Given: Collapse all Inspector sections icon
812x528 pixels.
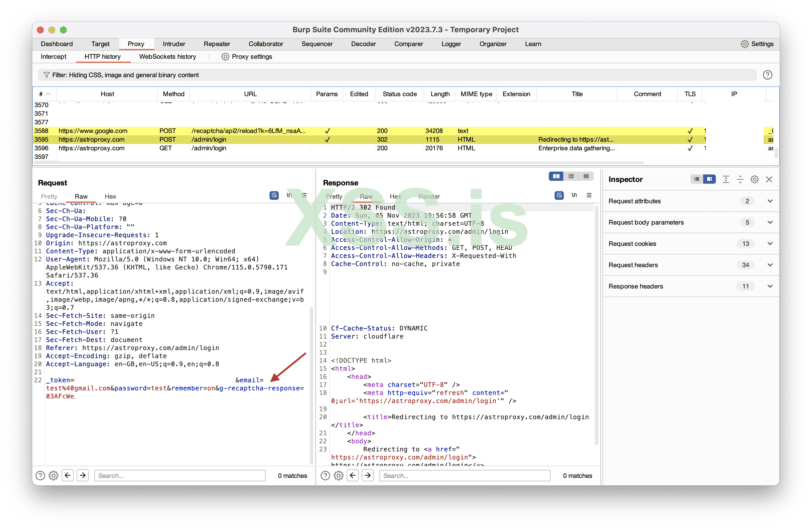Looking at the screenshot, I should pos(740,179).
